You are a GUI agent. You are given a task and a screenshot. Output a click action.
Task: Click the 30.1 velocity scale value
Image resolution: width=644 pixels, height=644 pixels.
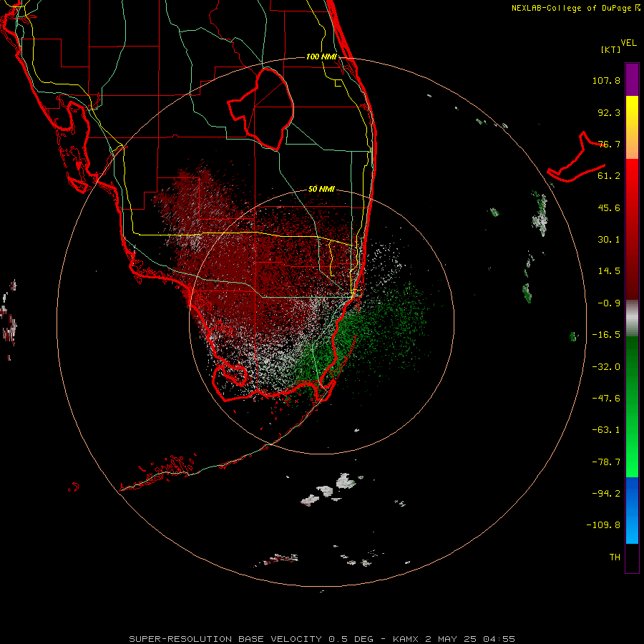609,240
